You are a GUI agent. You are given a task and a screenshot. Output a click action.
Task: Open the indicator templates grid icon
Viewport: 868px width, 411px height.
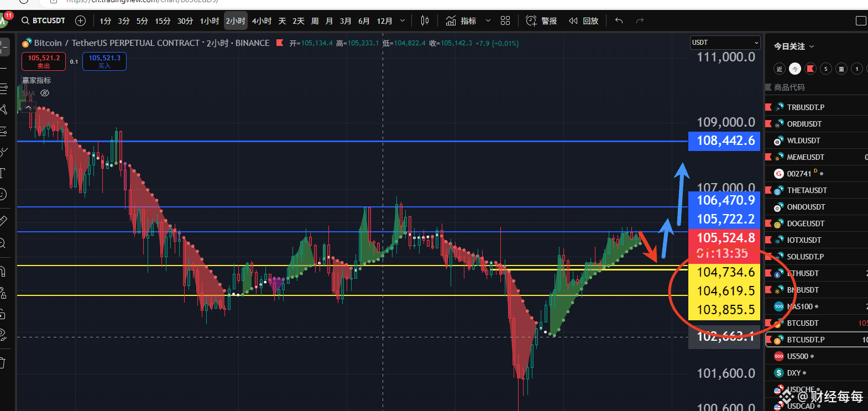(505, 20)
